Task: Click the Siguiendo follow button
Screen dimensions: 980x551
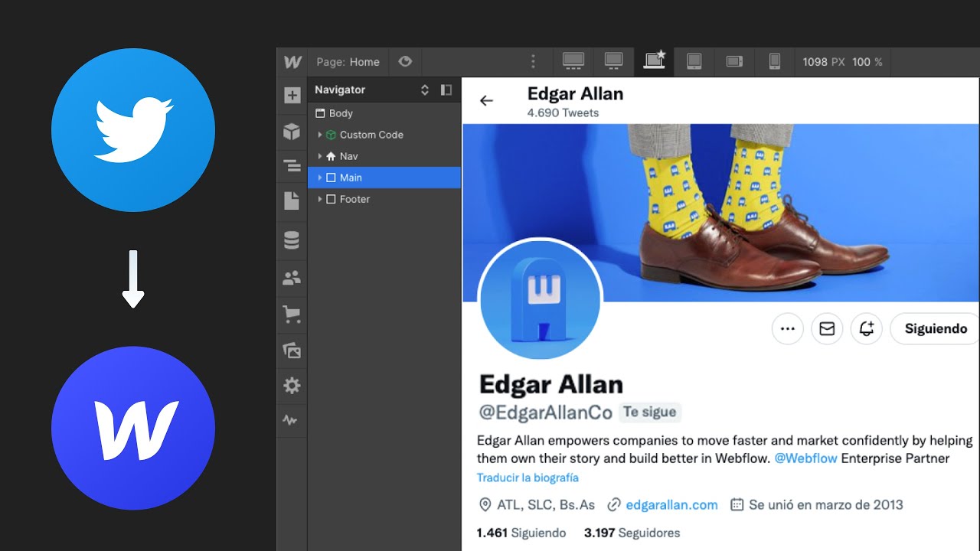Action: point(935,329)
